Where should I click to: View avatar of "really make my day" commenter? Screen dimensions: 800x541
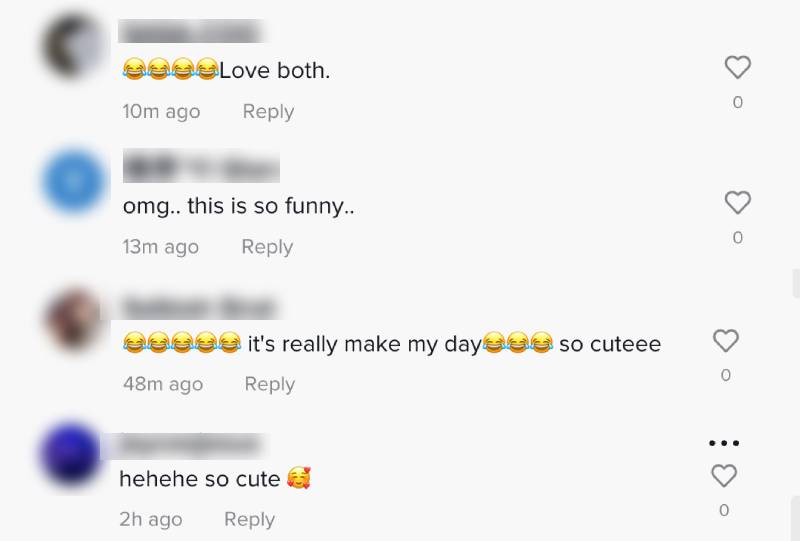point(74,319)
